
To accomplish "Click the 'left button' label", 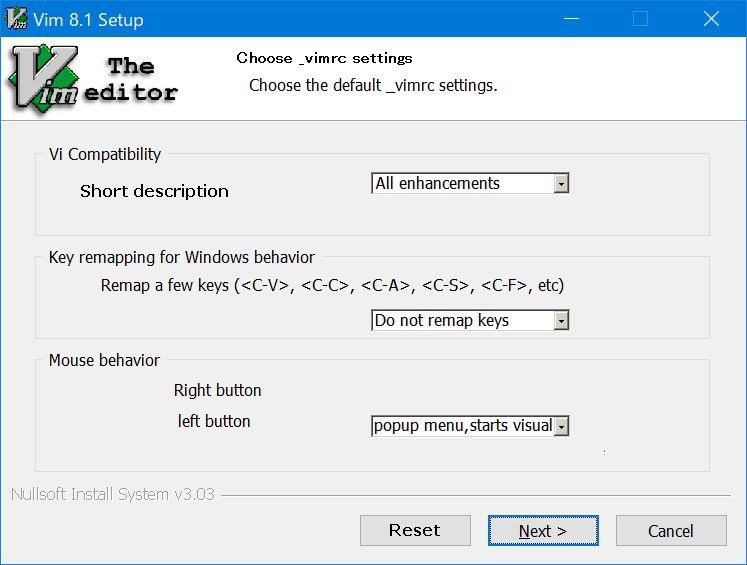I will 214,422.
